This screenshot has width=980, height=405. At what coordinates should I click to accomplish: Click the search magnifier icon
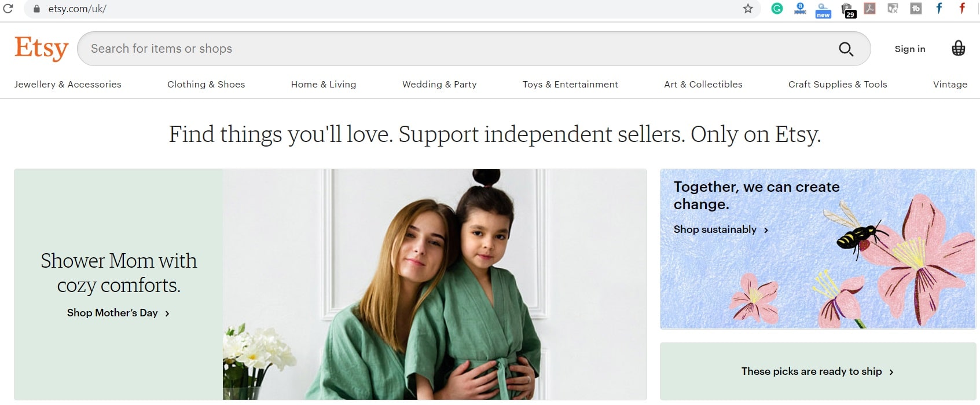pyautogui.click(x=846, y=49)
